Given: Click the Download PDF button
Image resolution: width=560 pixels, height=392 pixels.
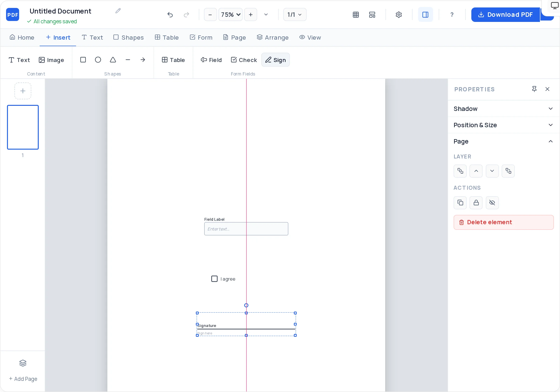Looking at the screenshot, I should click(x=505, y=15).
